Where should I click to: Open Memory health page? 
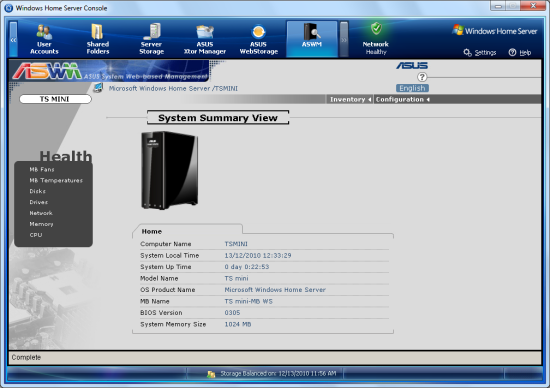point(41,224)
